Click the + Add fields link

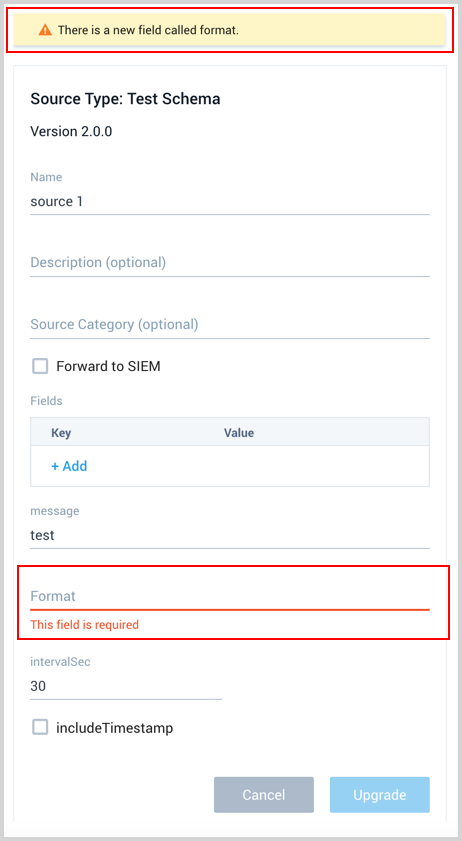click(x=69, y=466)
